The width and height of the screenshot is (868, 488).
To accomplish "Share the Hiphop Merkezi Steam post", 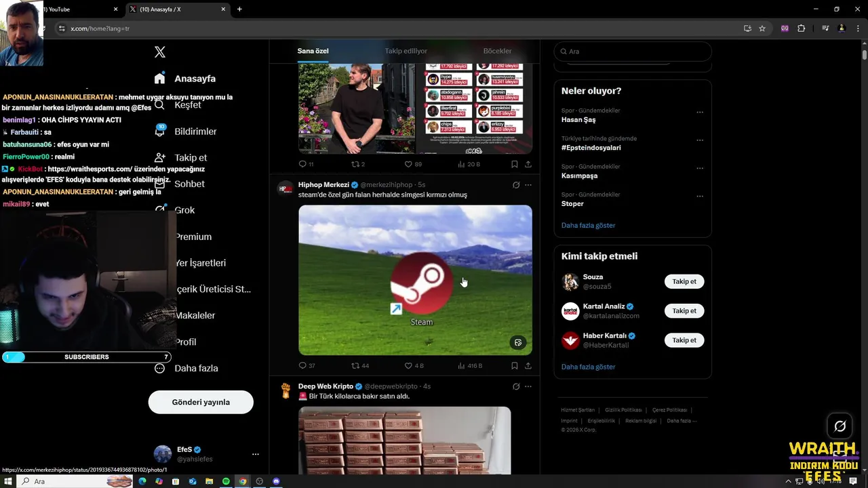I will 528,365.
